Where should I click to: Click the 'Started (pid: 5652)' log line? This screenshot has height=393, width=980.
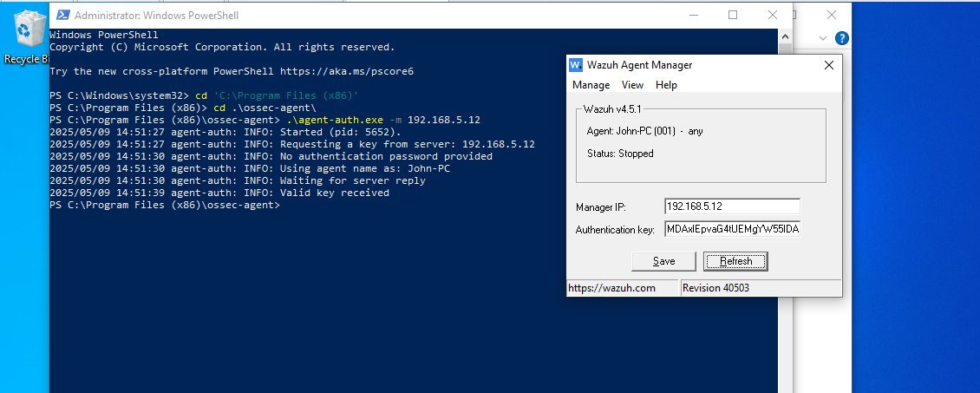tap(225, 132)
